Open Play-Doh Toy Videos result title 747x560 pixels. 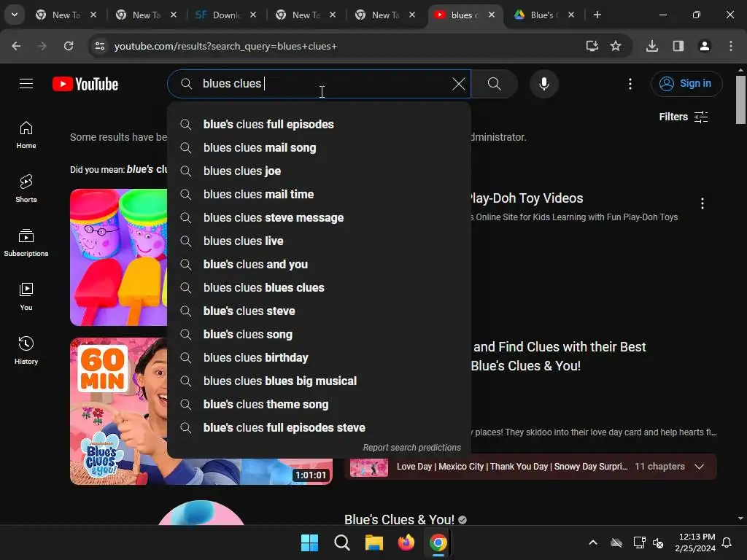coord(527,198)
